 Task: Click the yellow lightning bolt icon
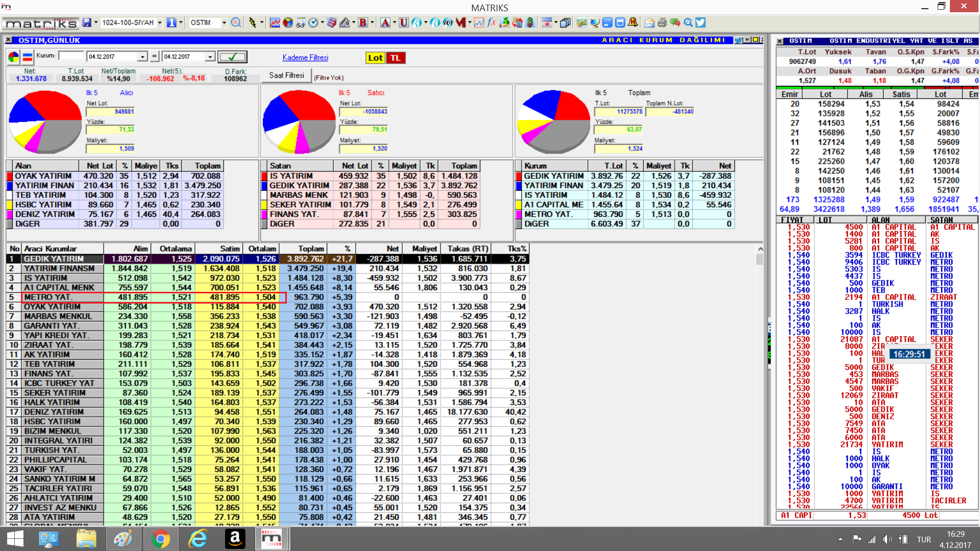(x=253, y=22)
